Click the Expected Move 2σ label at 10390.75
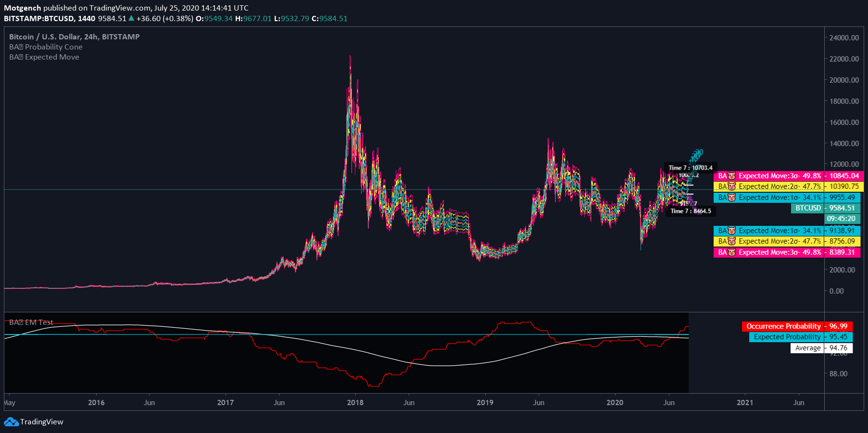Image resolution: width=868 pixels, height=433 pixels. click(789, 186)
